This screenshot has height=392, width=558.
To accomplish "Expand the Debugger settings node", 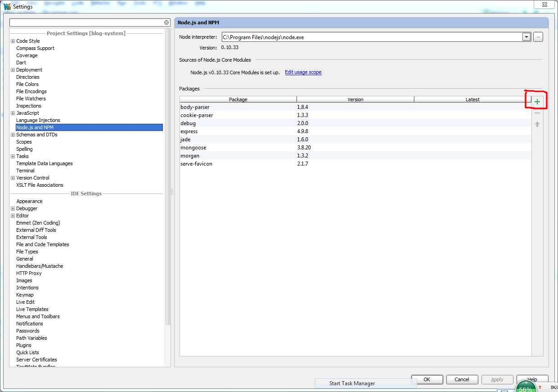I will (x=13, y=208).
